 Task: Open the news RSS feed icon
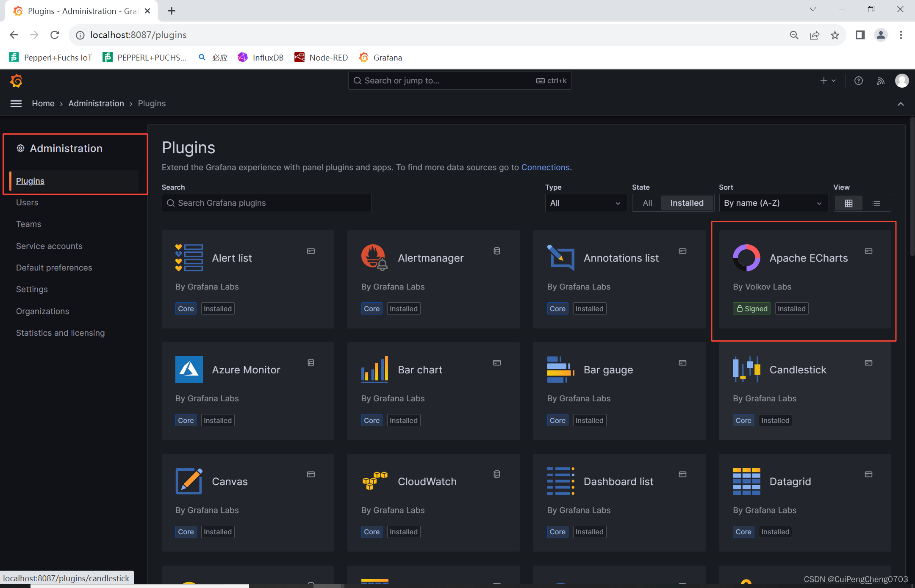[881, 80]
